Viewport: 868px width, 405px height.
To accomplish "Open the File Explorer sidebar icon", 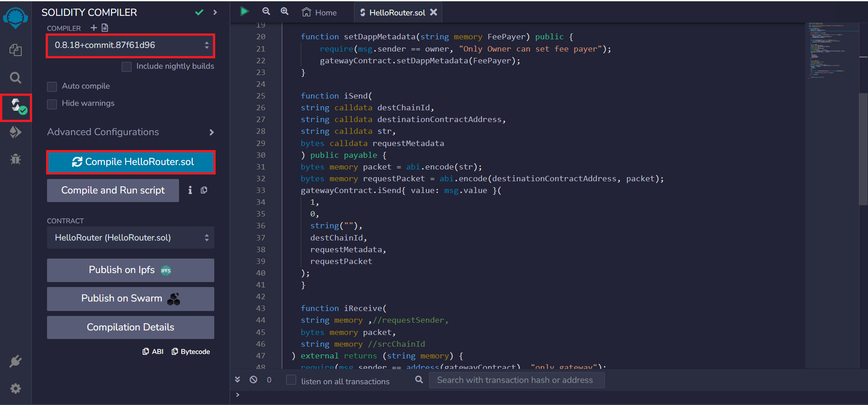I will click(x=15, y=50).
